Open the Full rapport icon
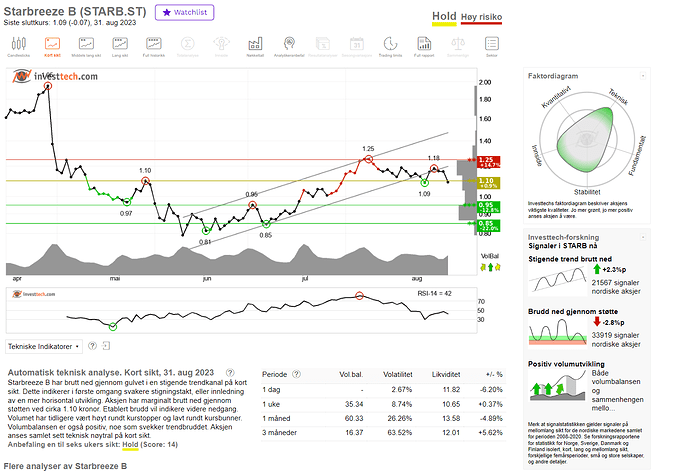 coord(424,47)
